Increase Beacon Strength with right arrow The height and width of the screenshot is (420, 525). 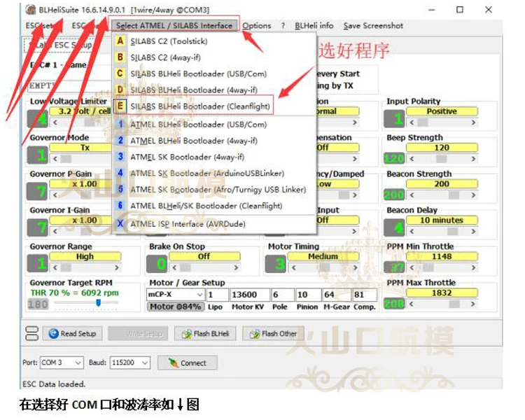coord(473,195)
